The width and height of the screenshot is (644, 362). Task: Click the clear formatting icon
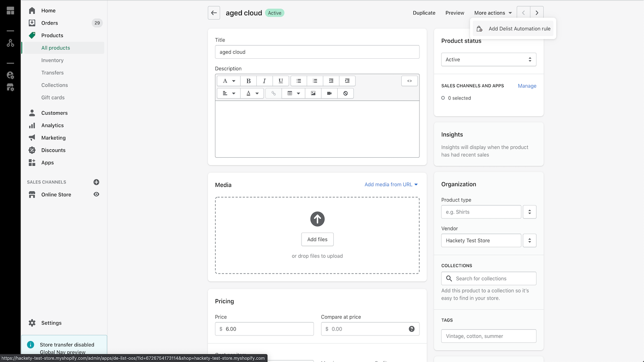point(345,93)
